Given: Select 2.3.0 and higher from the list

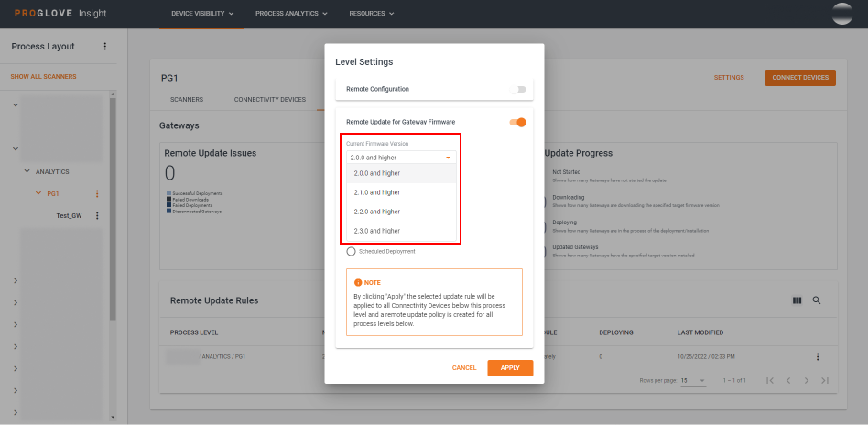Looking at the screenshot, I should (376, 231).
